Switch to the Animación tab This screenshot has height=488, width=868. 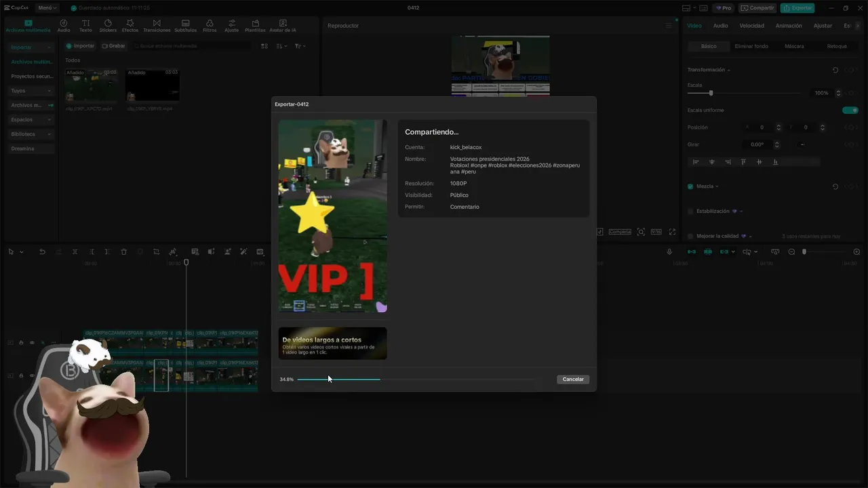point(789,26)
